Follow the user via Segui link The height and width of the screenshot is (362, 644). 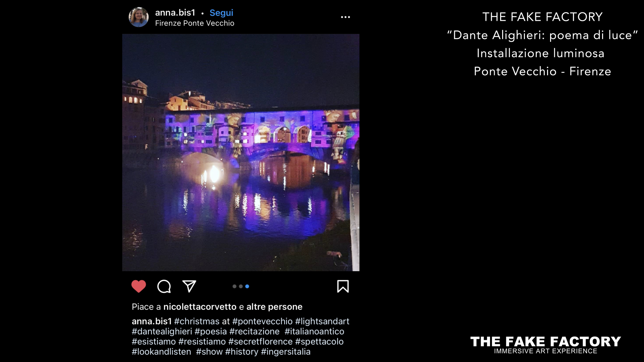click(221, 13)
